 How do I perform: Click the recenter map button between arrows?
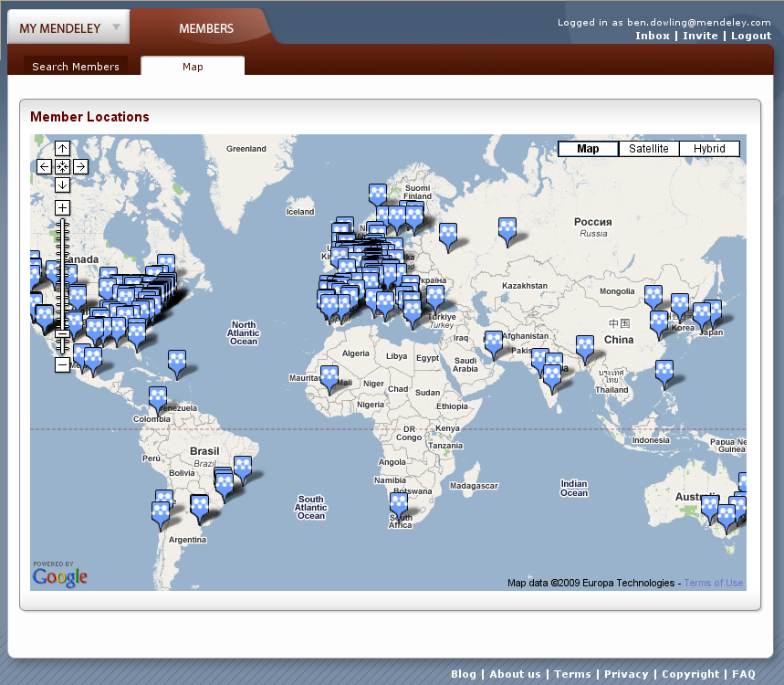point(62,166)
